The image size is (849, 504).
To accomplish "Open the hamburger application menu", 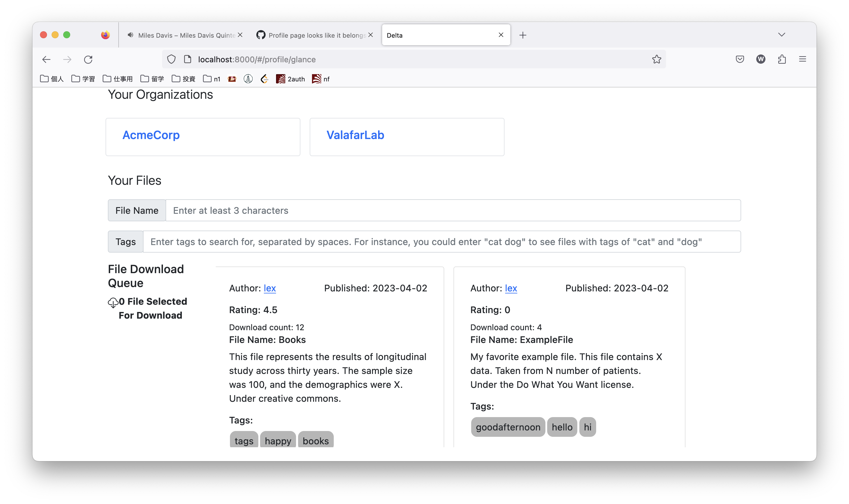I will click(x=803, y=59).
